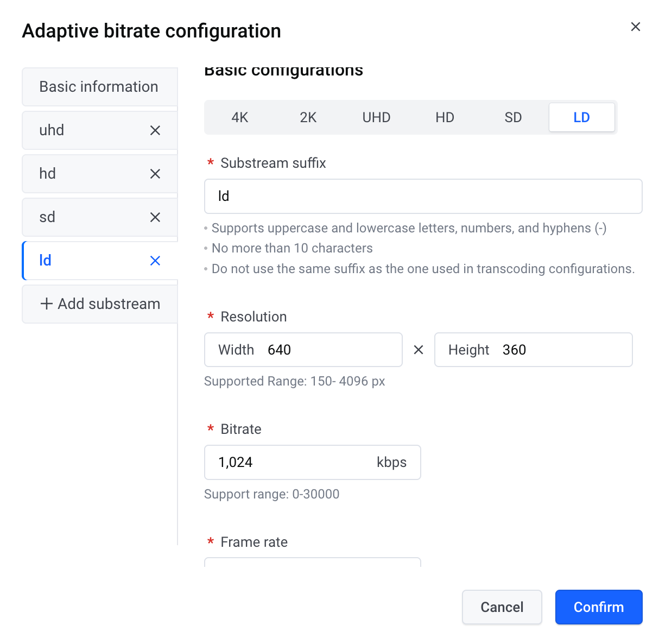Viewport: 659px width, 644px height.
Task: Choose the HD preset tab
Action: pyautogui.click(x=445, y=117)
